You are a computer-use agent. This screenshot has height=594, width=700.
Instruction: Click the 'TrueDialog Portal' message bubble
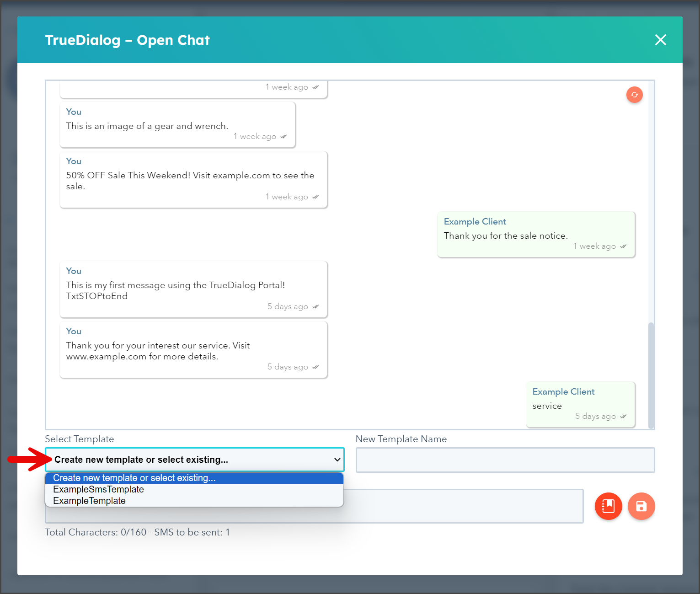tap(194, 289)
